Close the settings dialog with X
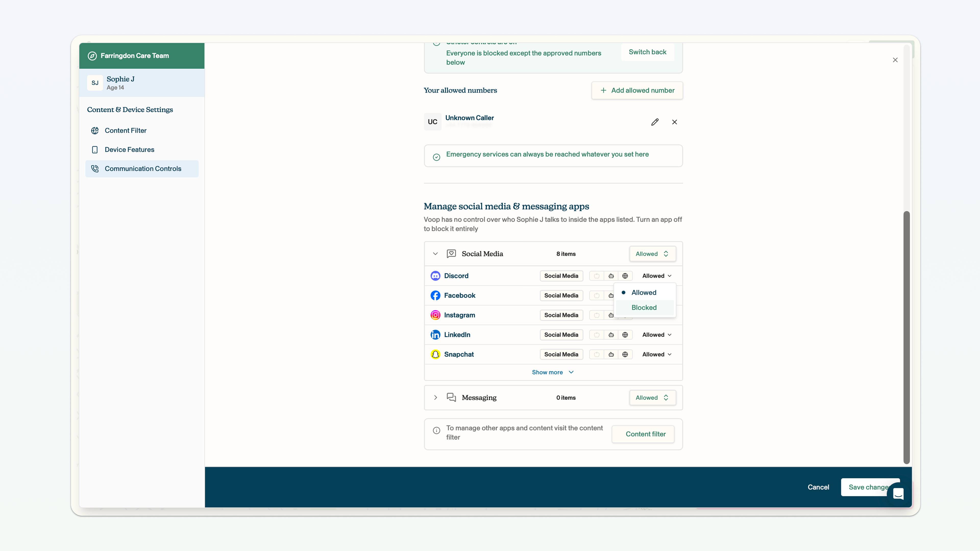 point(895,60)
